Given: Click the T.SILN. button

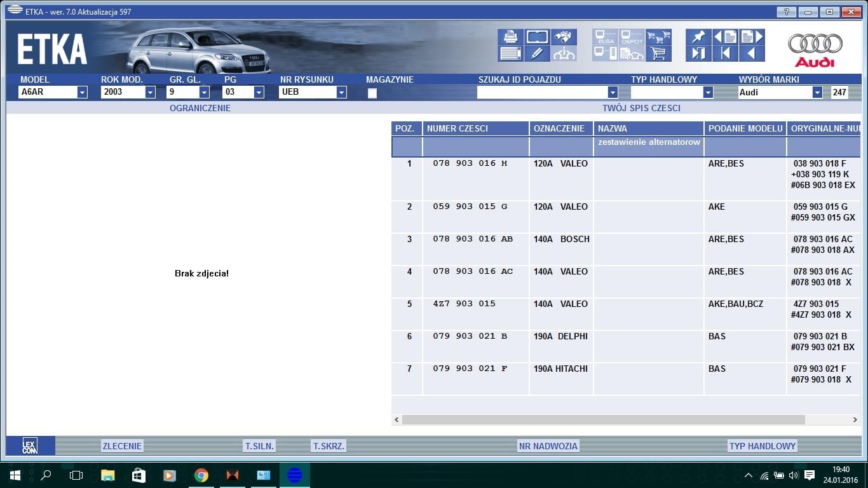Looking at the screenshot, I should pyautogui.click(x=259, y=446).
